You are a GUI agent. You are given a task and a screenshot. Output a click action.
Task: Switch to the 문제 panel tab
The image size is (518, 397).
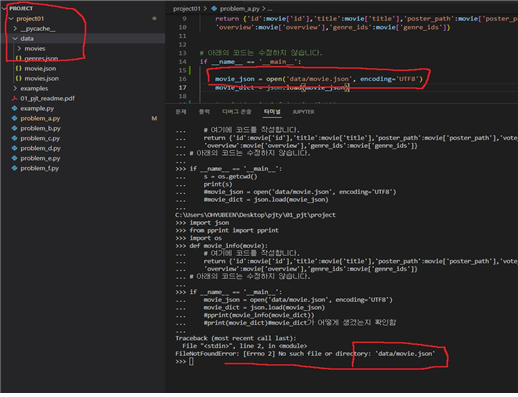point(181,112)
